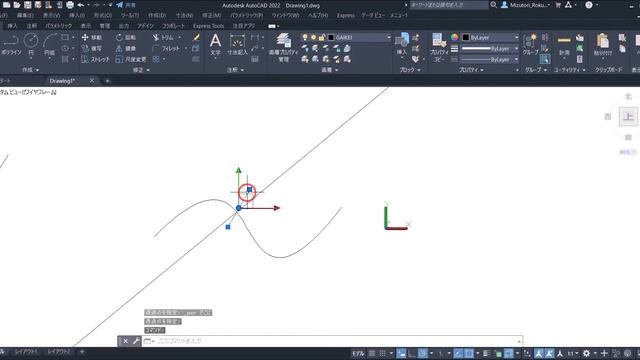
Task: Click the 共有 (Share) button
Action: point(126,5)
